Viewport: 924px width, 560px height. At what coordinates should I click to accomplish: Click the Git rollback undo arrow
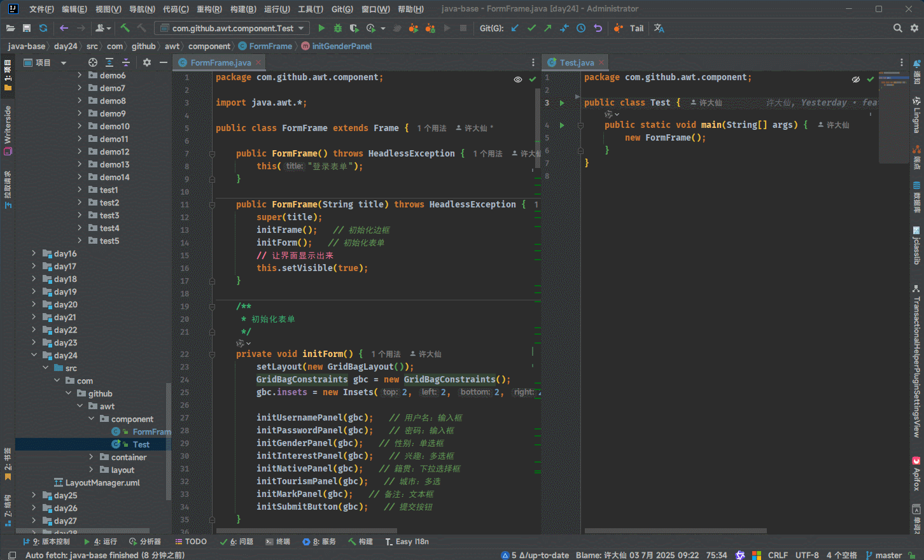(598, 28)
